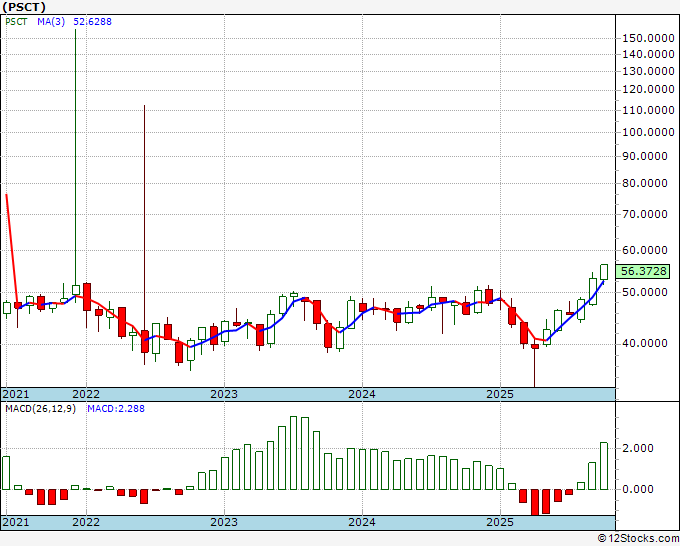Click the latest green candle near 56

click(x=604, y=272)
